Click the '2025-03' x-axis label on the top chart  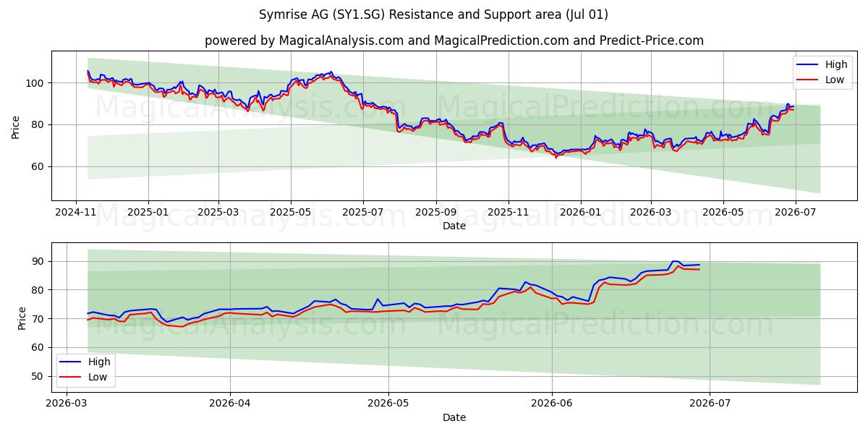point(218,213)
